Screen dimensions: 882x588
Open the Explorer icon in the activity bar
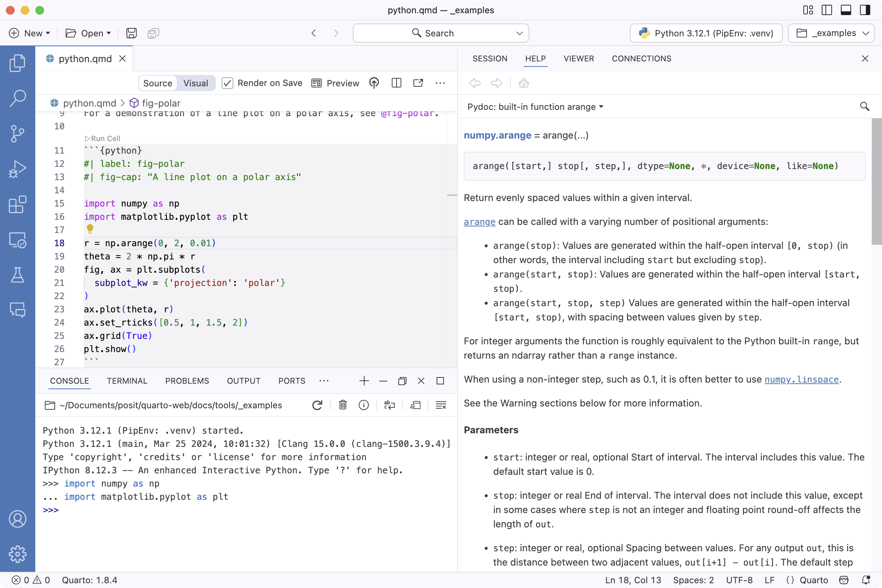(17, 62)
